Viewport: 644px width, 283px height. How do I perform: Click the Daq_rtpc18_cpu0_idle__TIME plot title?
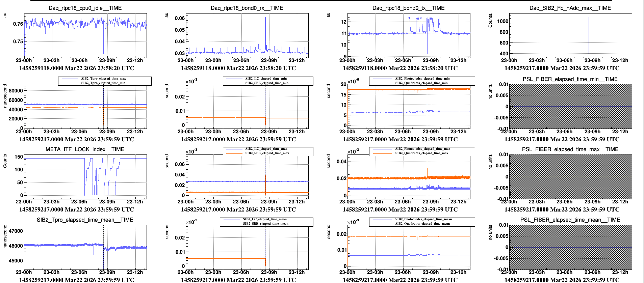[85, 8]
